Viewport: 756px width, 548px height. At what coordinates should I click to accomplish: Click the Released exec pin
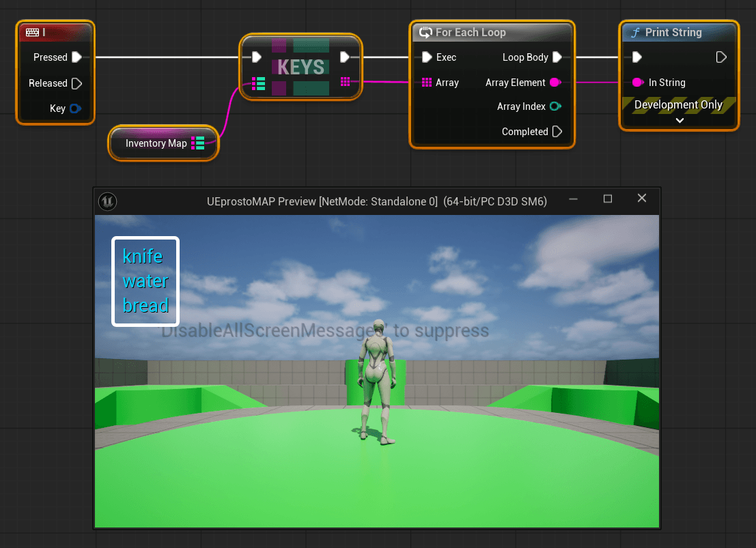(x=76, y=83)
